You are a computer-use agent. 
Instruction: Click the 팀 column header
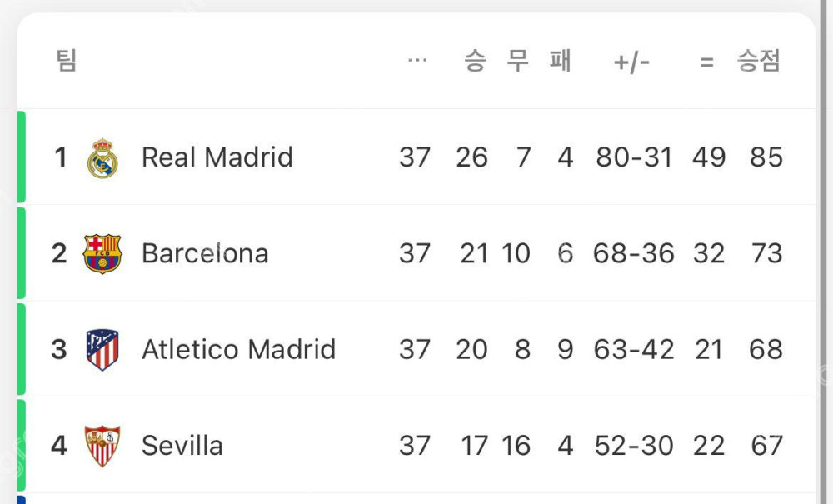[67, 61]
